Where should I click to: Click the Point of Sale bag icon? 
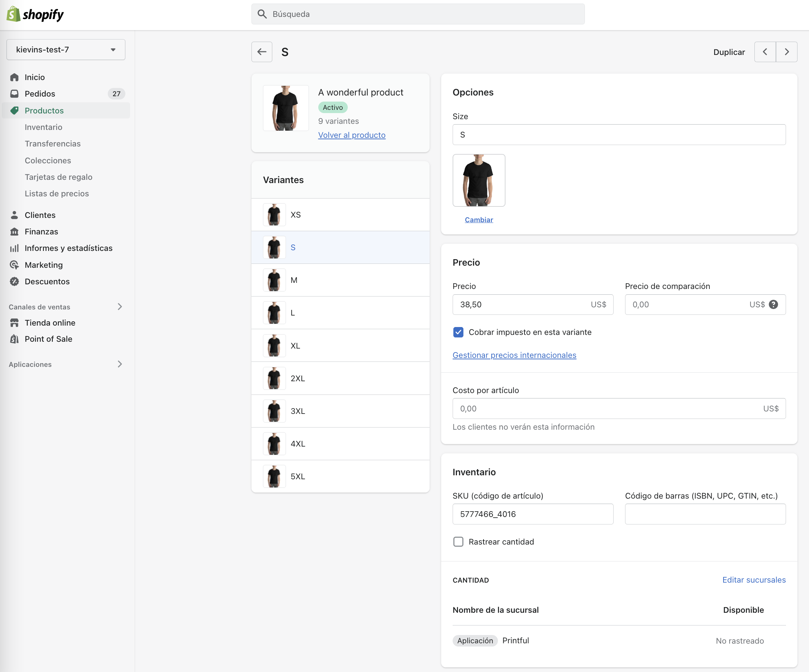tap(14, 339)
